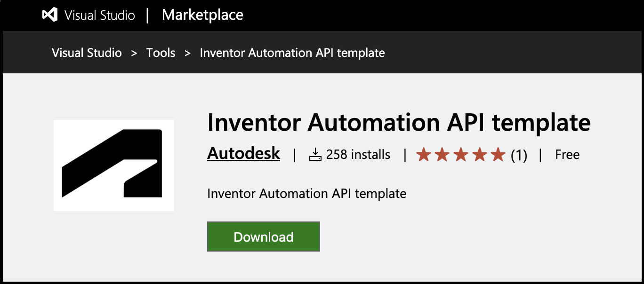Click the installs download-arrow icon
644x284 pixels.
315,155
